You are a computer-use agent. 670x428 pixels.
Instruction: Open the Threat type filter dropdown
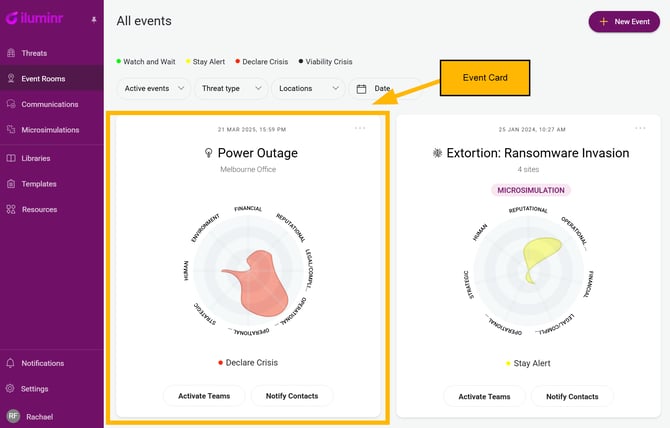pyautogui.click(x=231, y=89)
